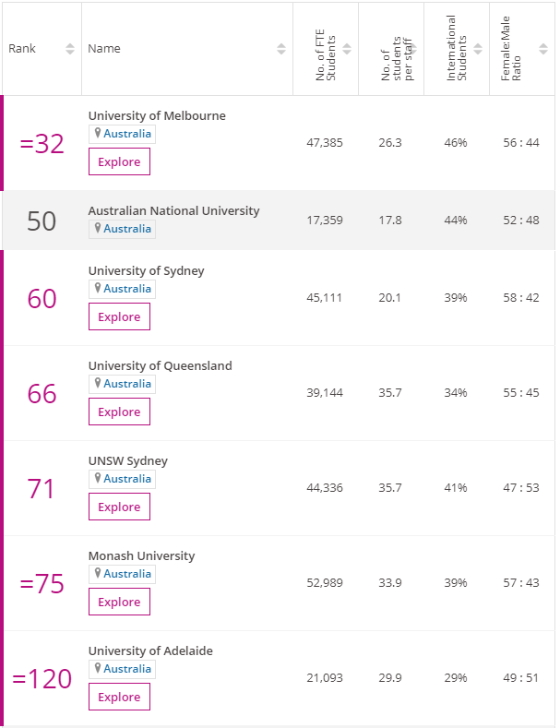The height and width of the screenshot is (728, 560).
Task: Open Australia link under Australian National University
Action: 127,229
